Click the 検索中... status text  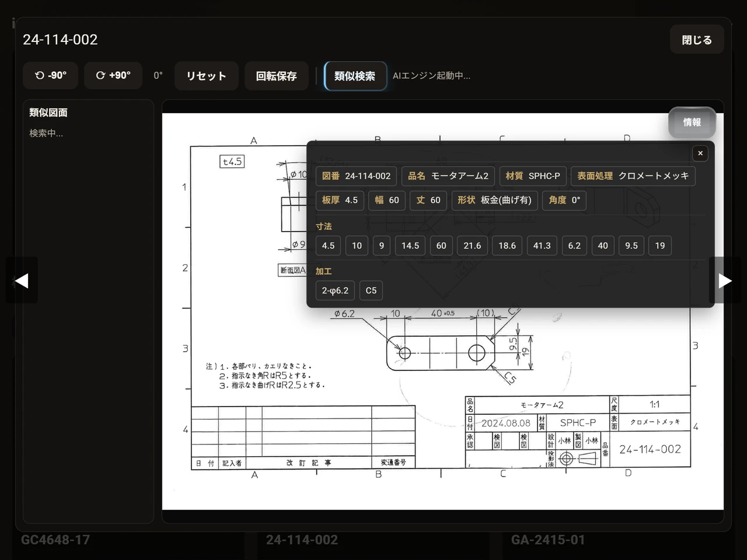46,134
